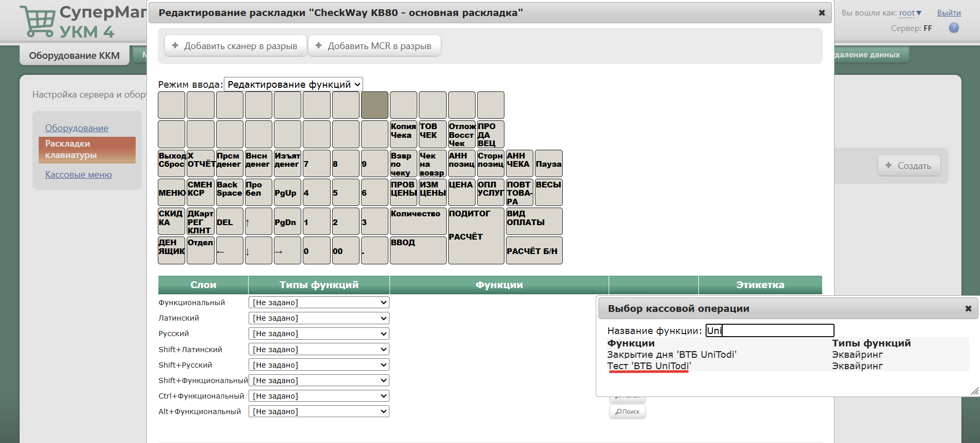Click the 'Поиск' button with magnifier icon
This screenshot has height=443, width=980.
627,412
